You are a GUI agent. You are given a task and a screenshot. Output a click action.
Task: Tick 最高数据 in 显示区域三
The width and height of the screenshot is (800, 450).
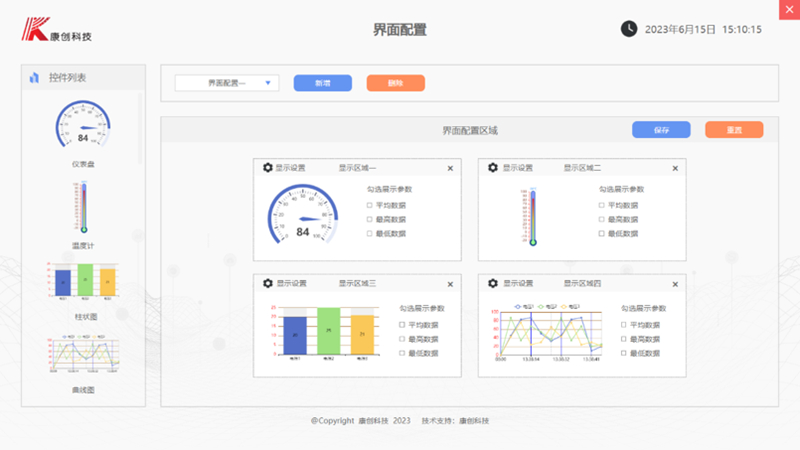click(402, 339)
